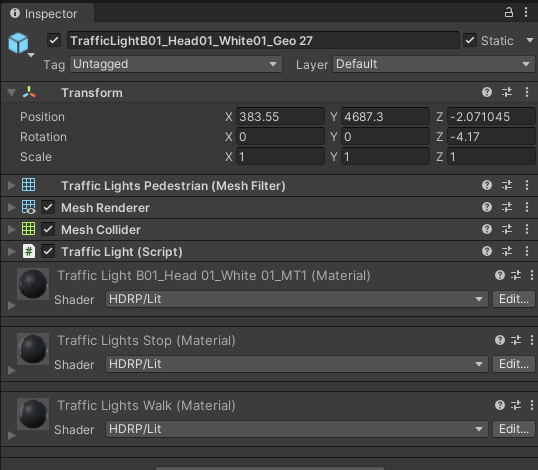The width and height of the screenshot is (538, 470).
Task: Open the Inspector panel more options menu
Action: (x=526, y=13)
